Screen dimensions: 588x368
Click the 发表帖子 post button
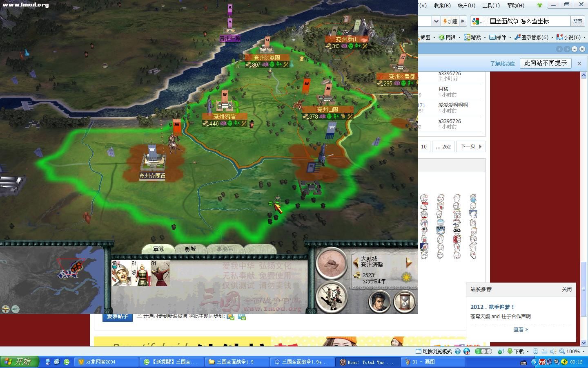coord(118,316)
